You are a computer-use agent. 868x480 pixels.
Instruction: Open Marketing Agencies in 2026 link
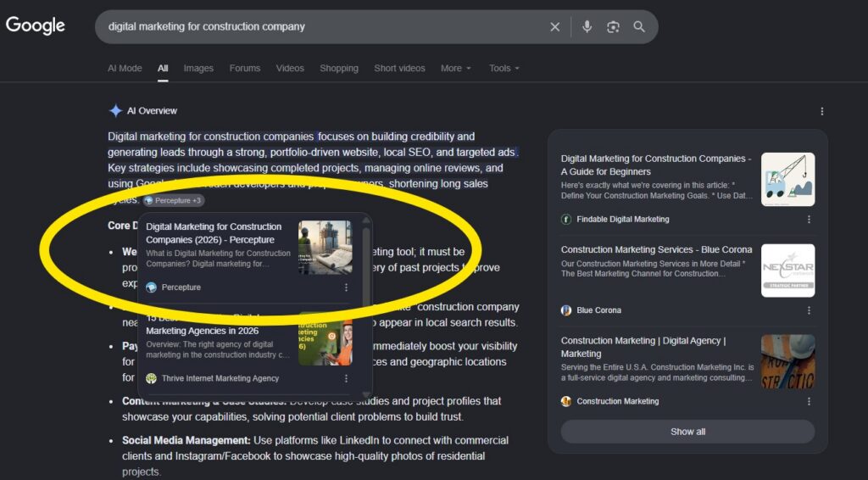[x=202, y=331]
